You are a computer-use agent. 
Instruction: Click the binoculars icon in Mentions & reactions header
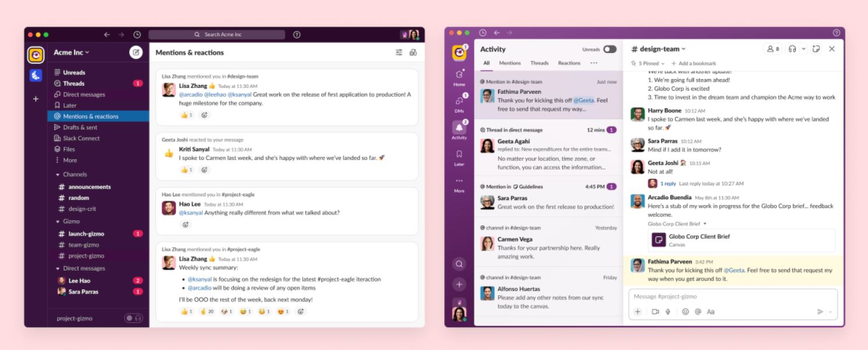point(413,52)
